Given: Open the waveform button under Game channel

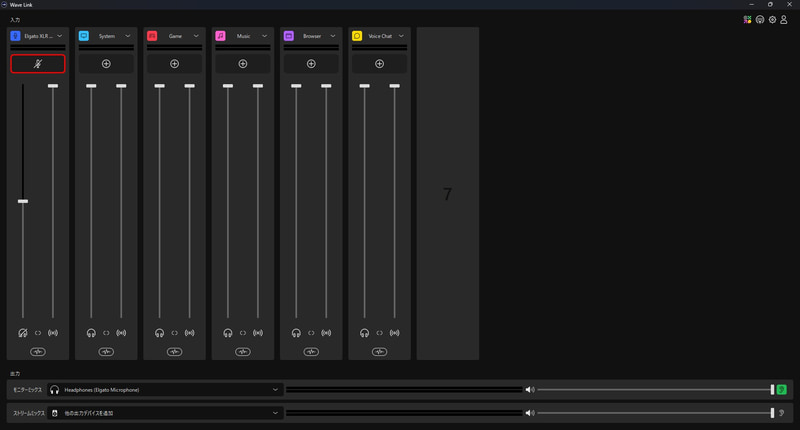Looking at the screenshot, I should [x=174, y=351].
